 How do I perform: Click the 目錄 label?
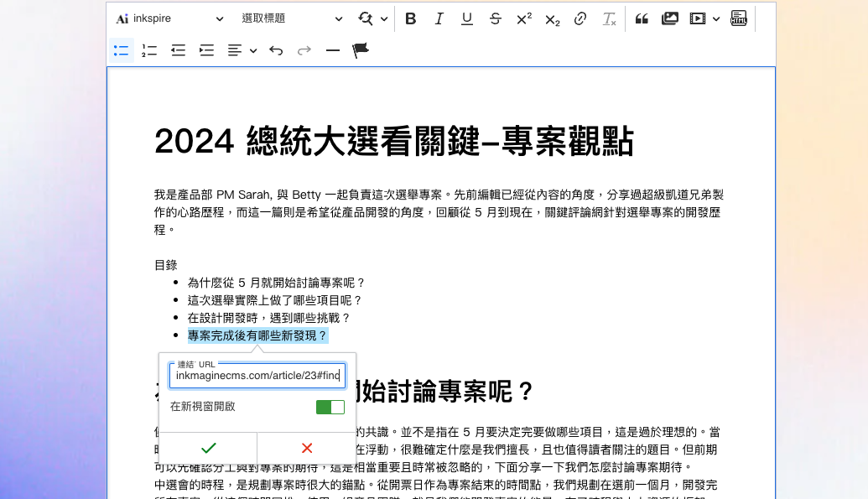(165, 265)
